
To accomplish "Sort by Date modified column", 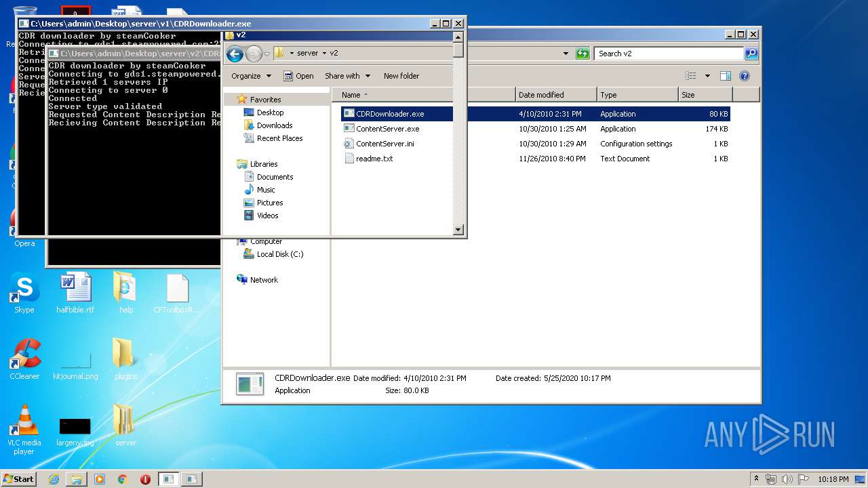I will pos(556,95).
